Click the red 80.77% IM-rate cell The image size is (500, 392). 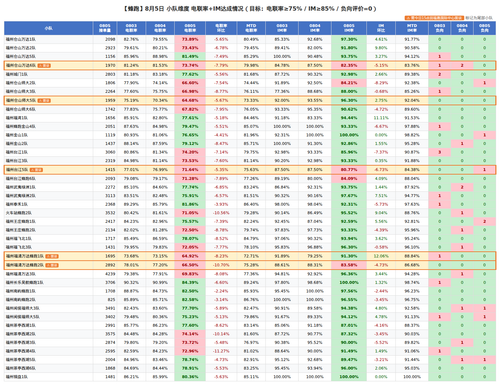click(349, 170)
